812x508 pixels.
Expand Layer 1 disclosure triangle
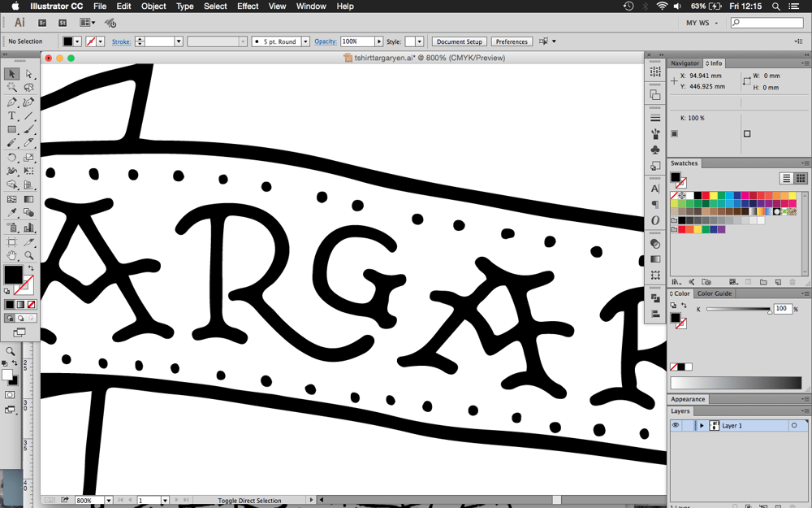702,426
